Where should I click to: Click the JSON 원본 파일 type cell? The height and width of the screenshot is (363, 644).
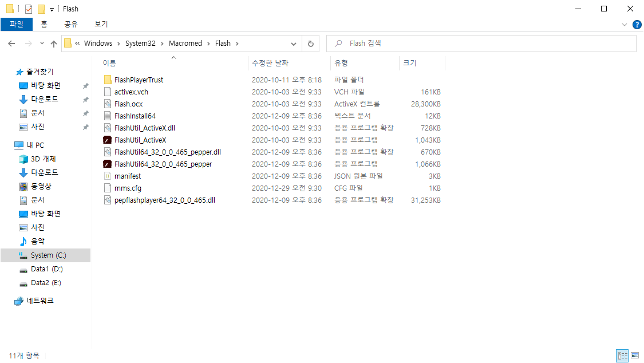(x=358, y=176)
